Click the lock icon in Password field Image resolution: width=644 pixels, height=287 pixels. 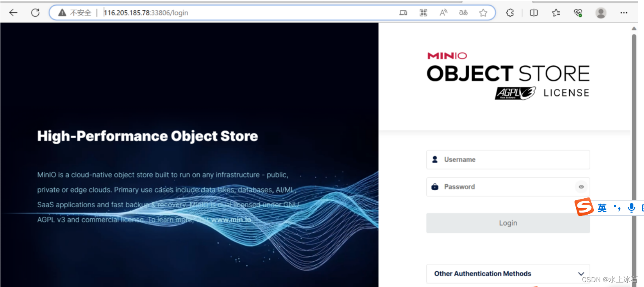tap(435, 187)
